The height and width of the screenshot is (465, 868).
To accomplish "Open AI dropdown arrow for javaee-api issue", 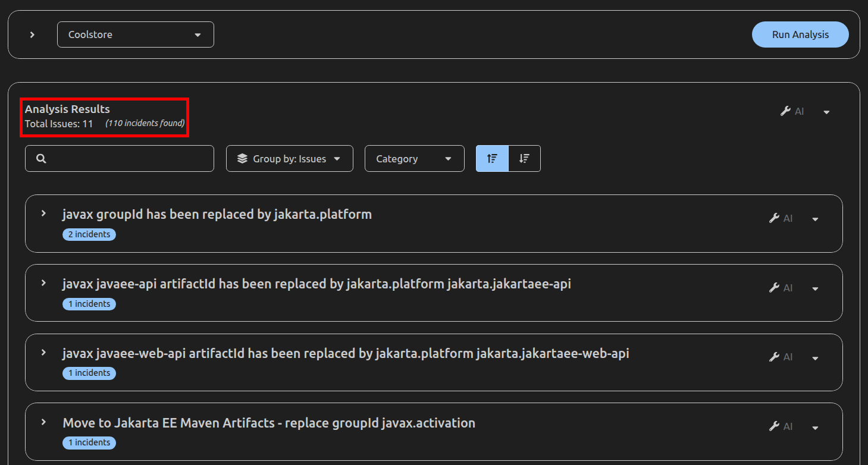I will pyautogui.click(x=815, y=288).
